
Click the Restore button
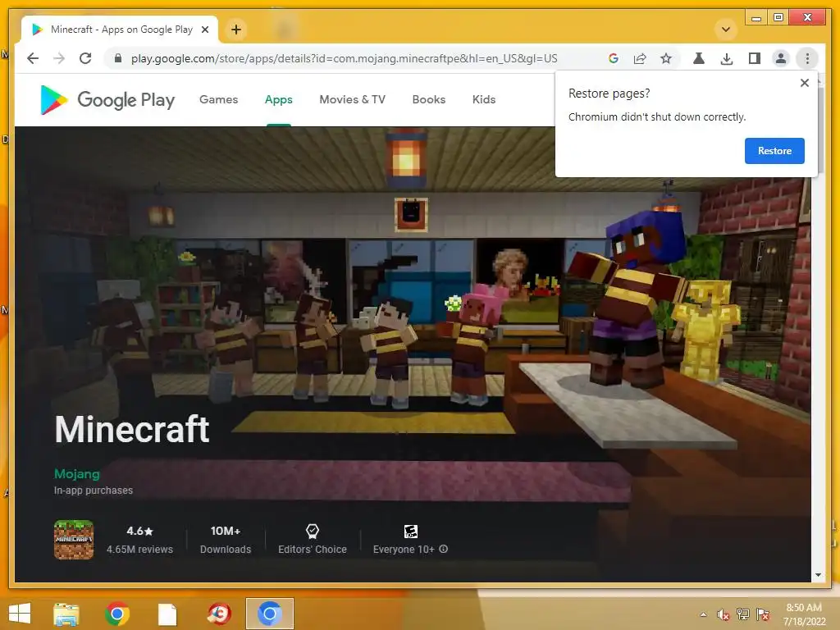(774, 151)
